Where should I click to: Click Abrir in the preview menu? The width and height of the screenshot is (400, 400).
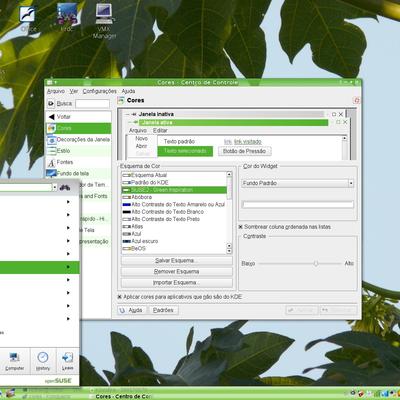141,146
